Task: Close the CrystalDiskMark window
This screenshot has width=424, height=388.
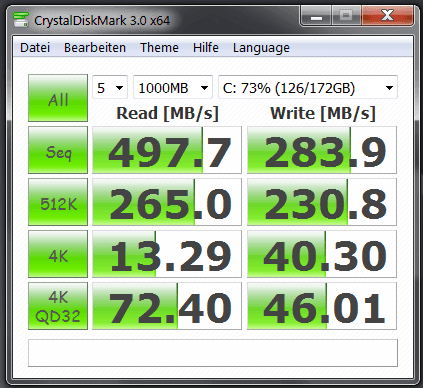Action: [x=387, y=16]
